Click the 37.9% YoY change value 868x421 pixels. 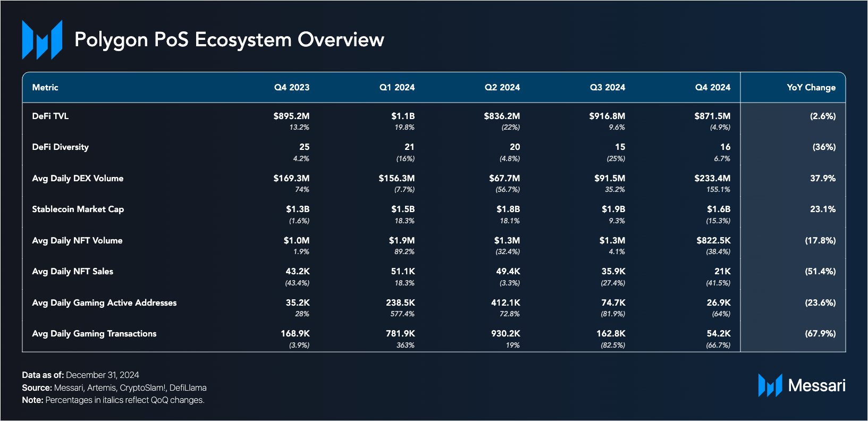[x=822, y=178]
